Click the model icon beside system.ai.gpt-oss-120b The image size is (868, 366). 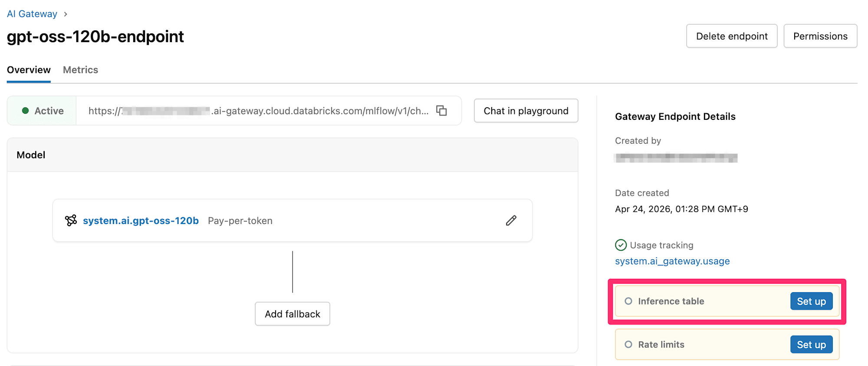click(71, 221)
